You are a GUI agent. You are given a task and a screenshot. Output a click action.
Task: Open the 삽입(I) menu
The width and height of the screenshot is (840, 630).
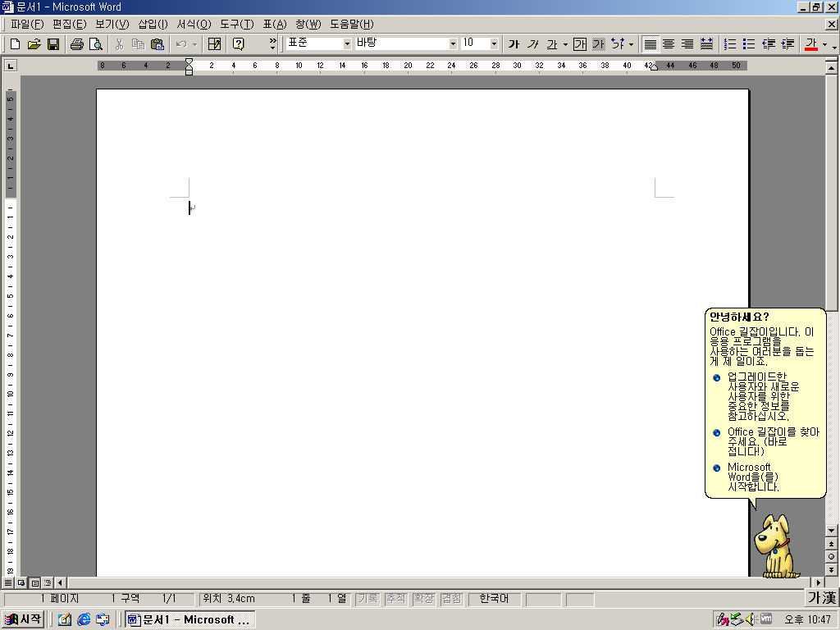coord(153,24)
